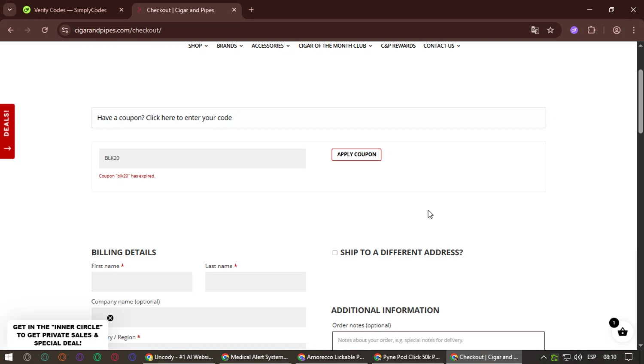Click the 'Coupon blk20 has expired' message
Viewport: 644px width, 364px height.
tap(127, 176)
